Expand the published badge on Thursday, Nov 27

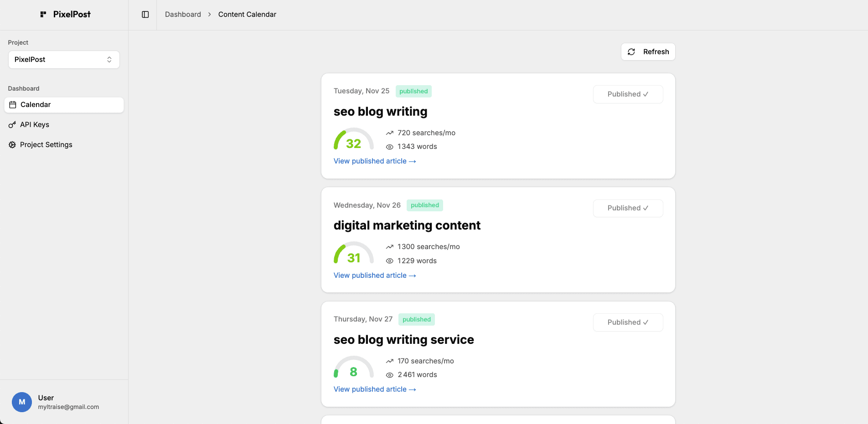tap(416, 319)
